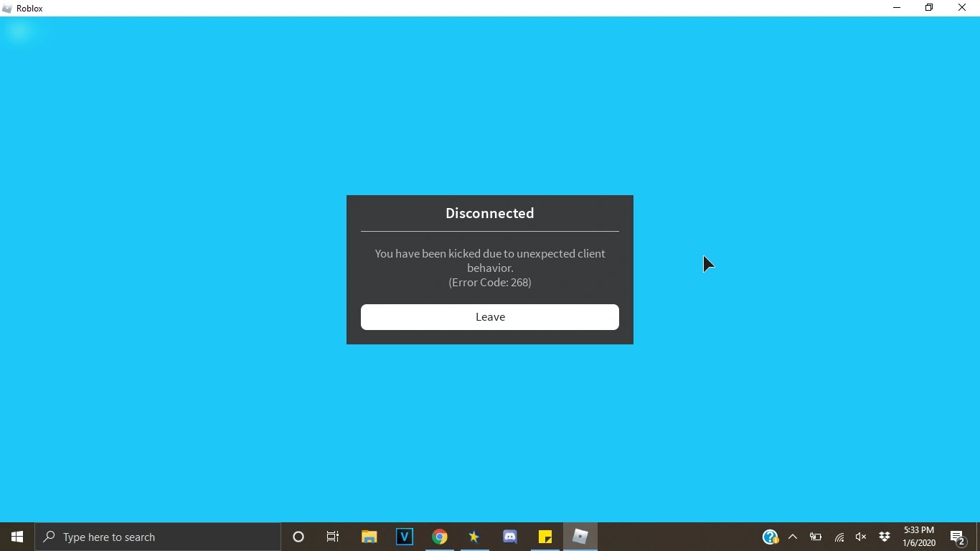Image resolution: width=980 pixels, height=551 pixels.
Task: Click the "(Error Code: 268)" text
Action: coord(490,282)
